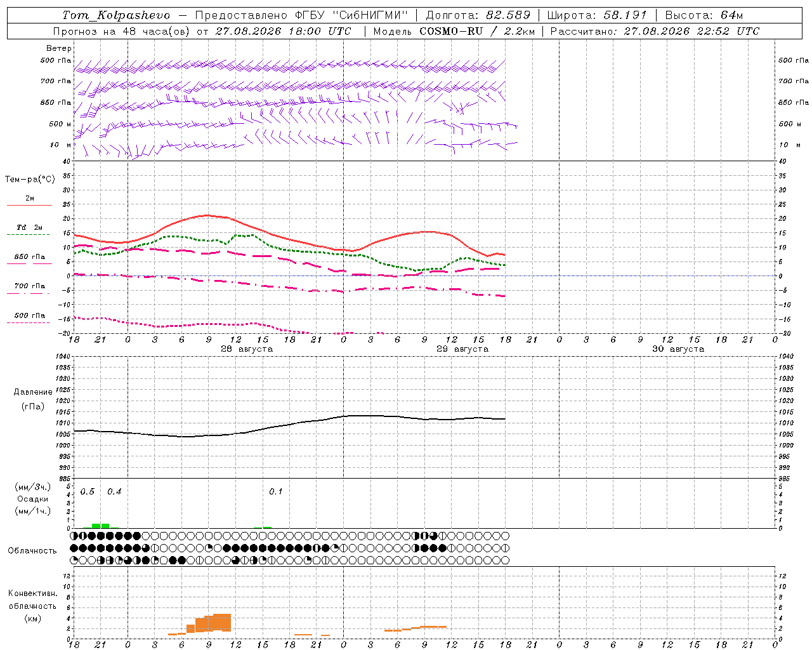Click the first cloud symbol in top row
812x650 pixels.
tap(74, 536)
